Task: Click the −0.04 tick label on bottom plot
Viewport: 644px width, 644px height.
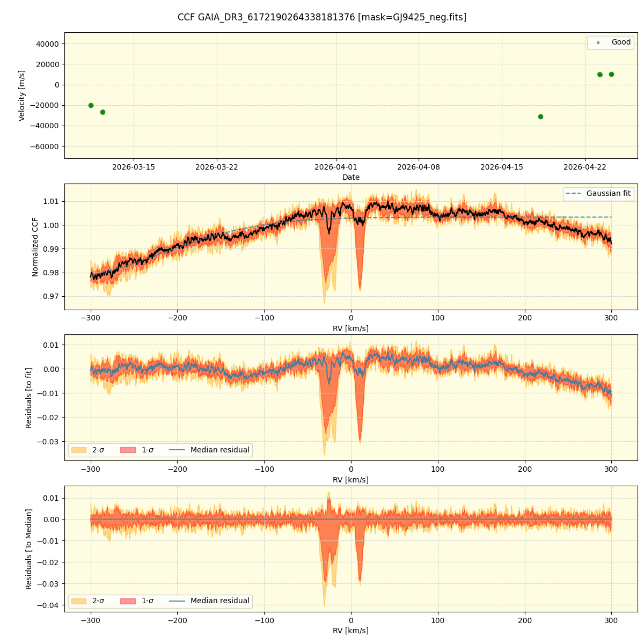Action: 48,605
